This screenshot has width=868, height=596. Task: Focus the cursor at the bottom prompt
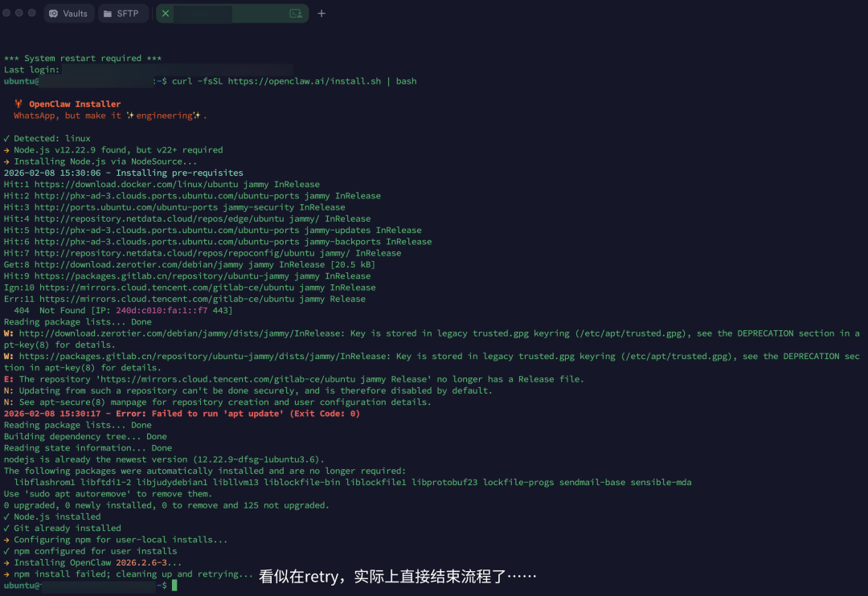(174, 586)
